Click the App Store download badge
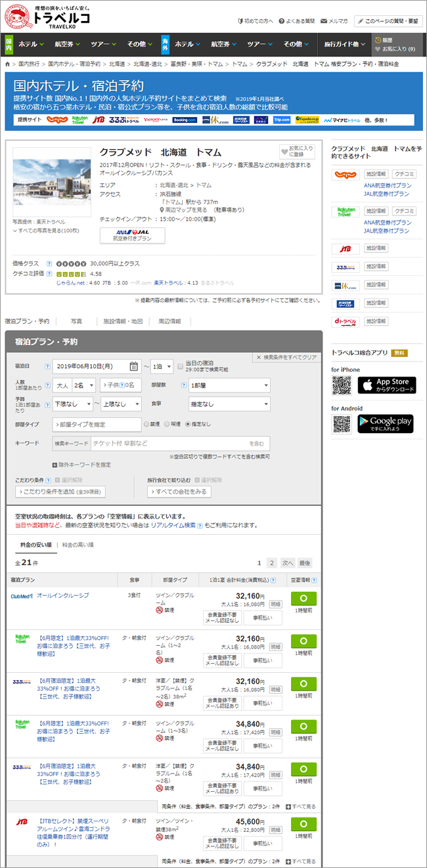Screen dimensions: 427x868 click(386, 386)
